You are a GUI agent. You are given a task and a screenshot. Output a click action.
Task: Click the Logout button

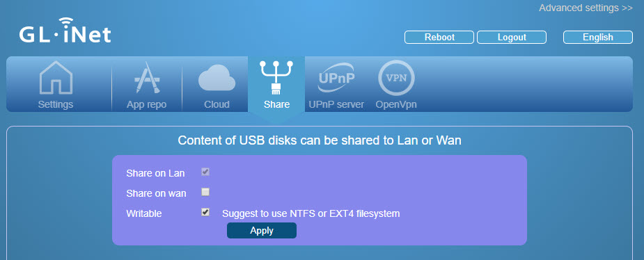click(x=512, y=38)
